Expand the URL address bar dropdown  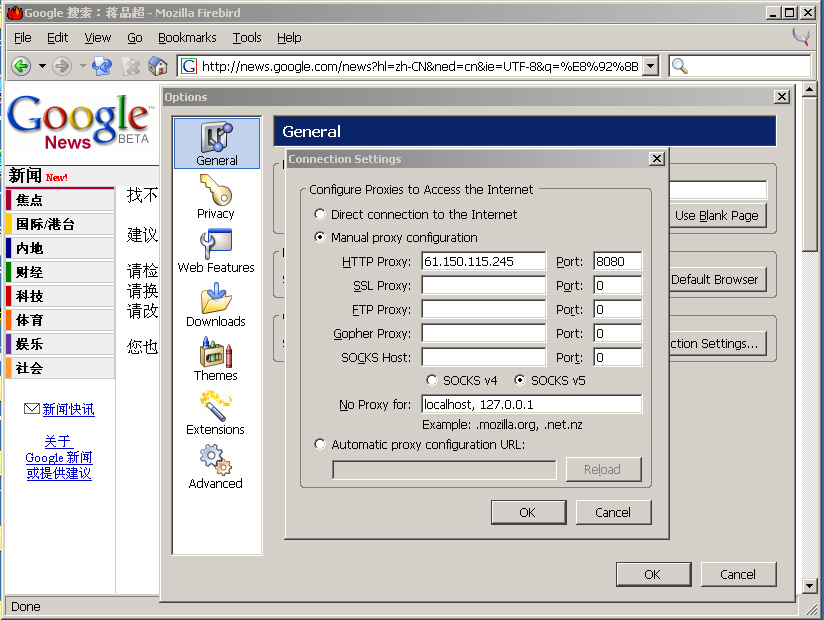point(650,66)
